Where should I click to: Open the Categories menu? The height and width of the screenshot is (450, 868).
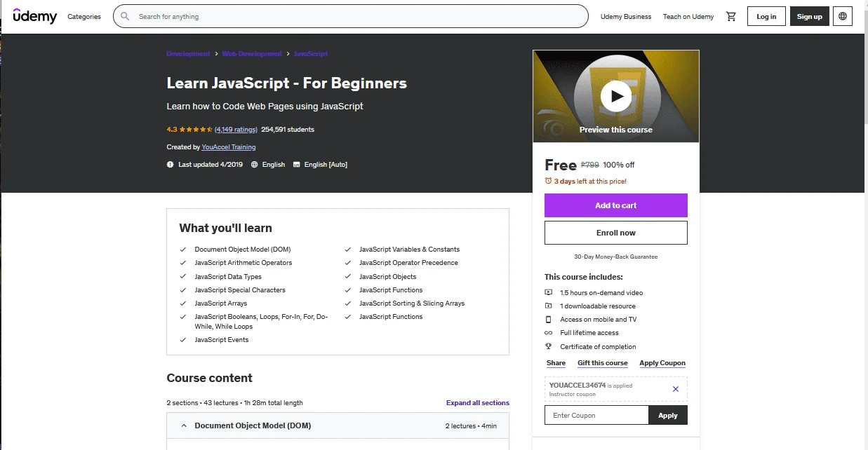click(84, 16)
